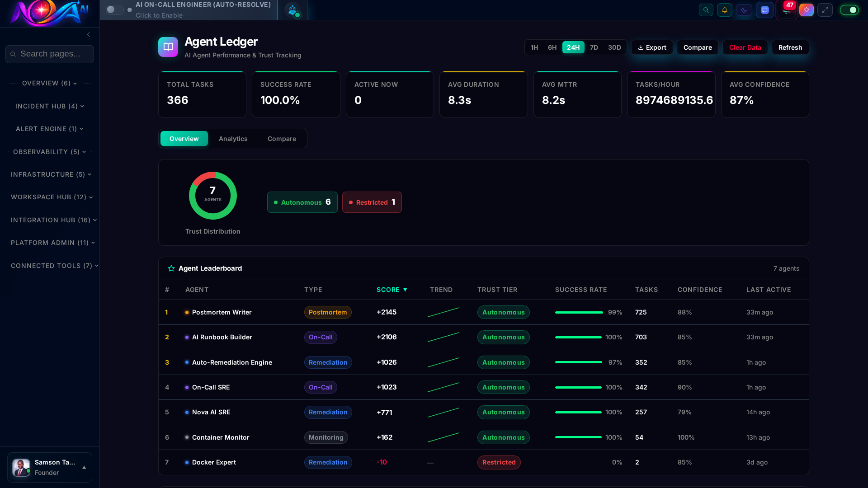The height and width of the screenshot is (488, 868).
Task: Open the chat message icon
Action: click(x=764, y=10)
